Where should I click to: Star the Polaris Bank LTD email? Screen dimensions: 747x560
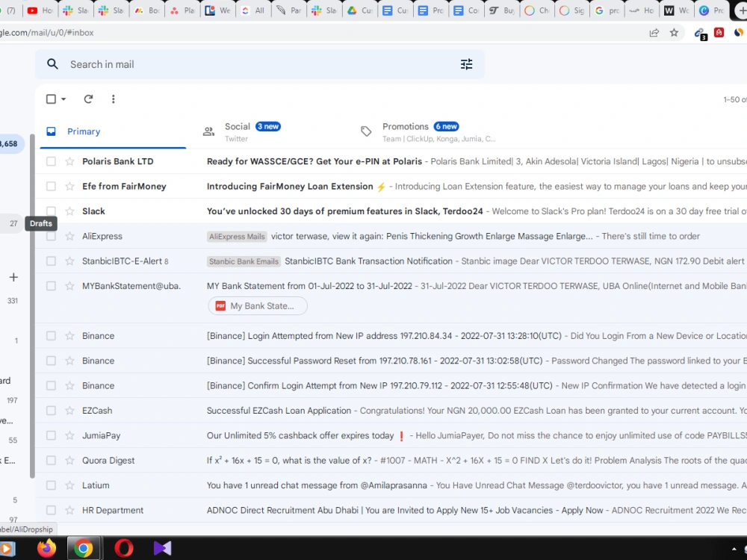click(69, 161)
